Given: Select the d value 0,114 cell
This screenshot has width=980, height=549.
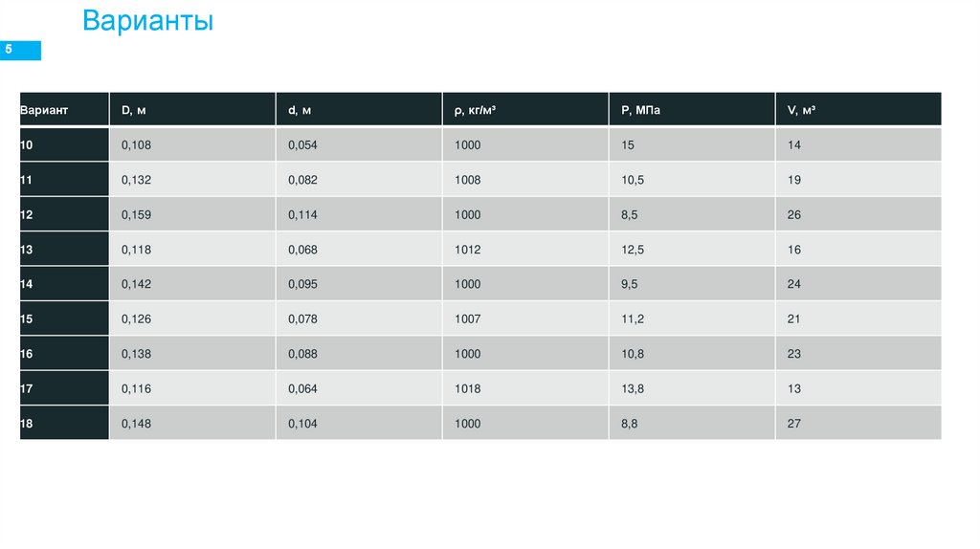Looking at the screenshot, I should click(x=302, y=215).
